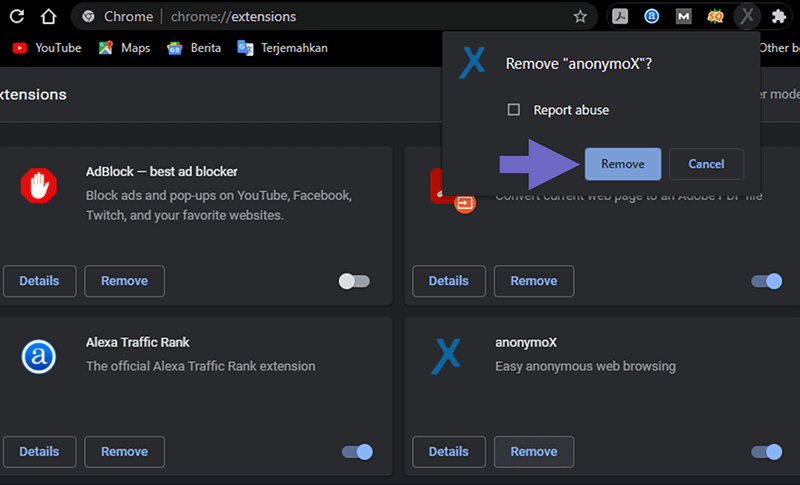Disable the Adobe PDF extension toggle
Image resolution: width=800 pixels, height=485 pixels.
click(766, 281)
